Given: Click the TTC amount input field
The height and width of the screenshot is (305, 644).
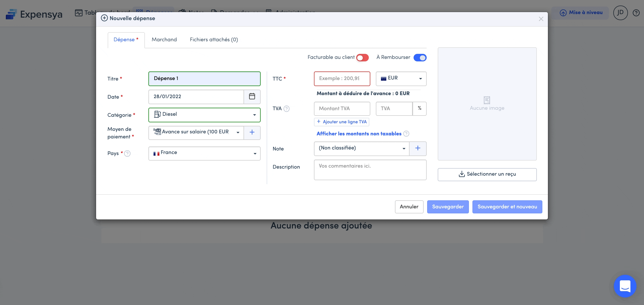Looking at the screenshot, I should coord(342,79).
